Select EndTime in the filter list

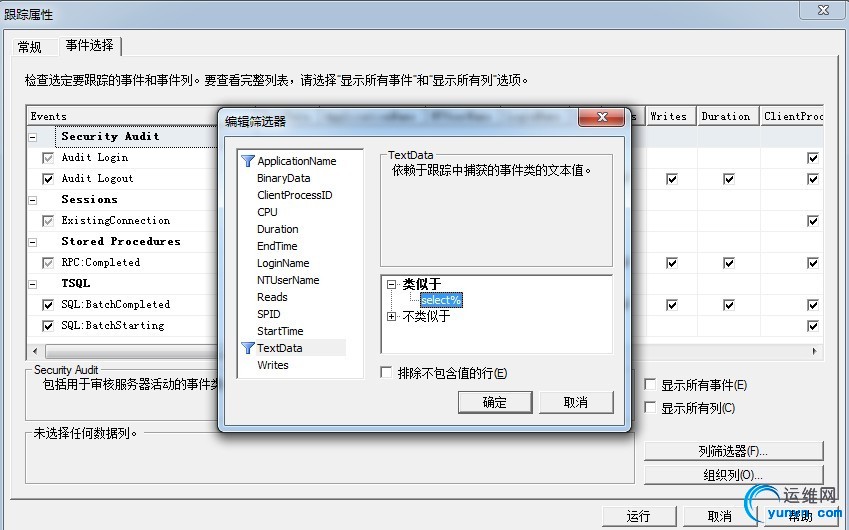(277, 246)
